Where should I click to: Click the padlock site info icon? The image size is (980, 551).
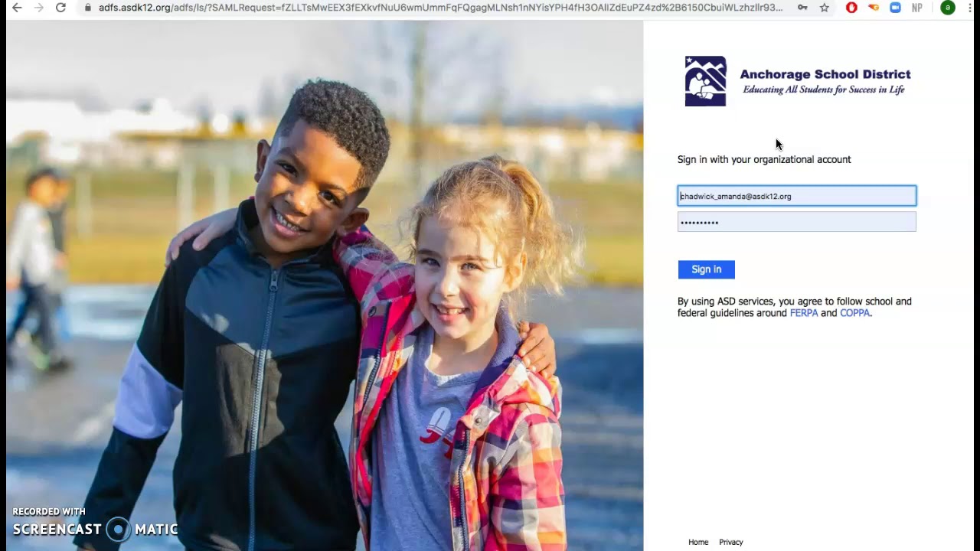point(88,8)
